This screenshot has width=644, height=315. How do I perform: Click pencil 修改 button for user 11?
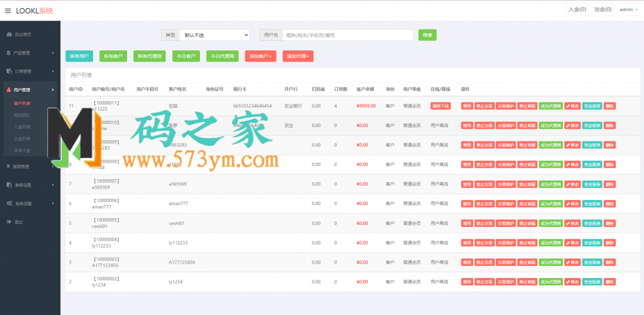click(x=572, y=106)
